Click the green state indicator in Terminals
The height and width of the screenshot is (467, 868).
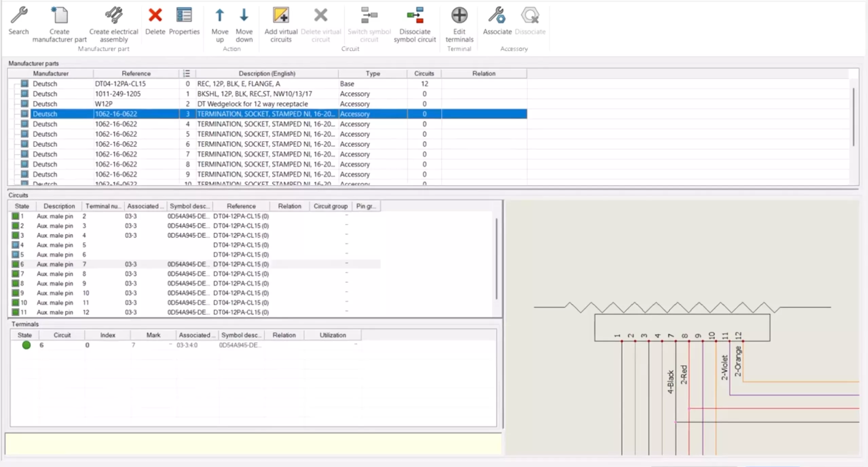[x=26, y=345]
